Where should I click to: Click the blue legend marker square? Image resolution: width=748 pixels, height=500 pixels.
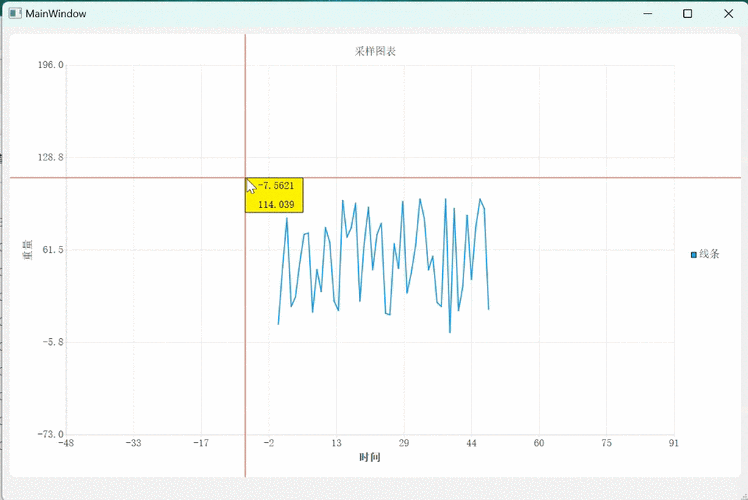click(x=693, y=255)
